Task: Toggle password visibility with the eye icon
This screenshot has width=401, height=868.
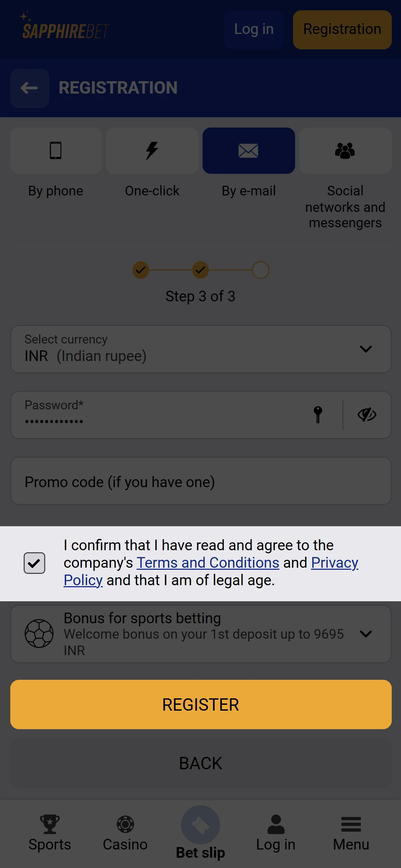Action: pos(367,414)
